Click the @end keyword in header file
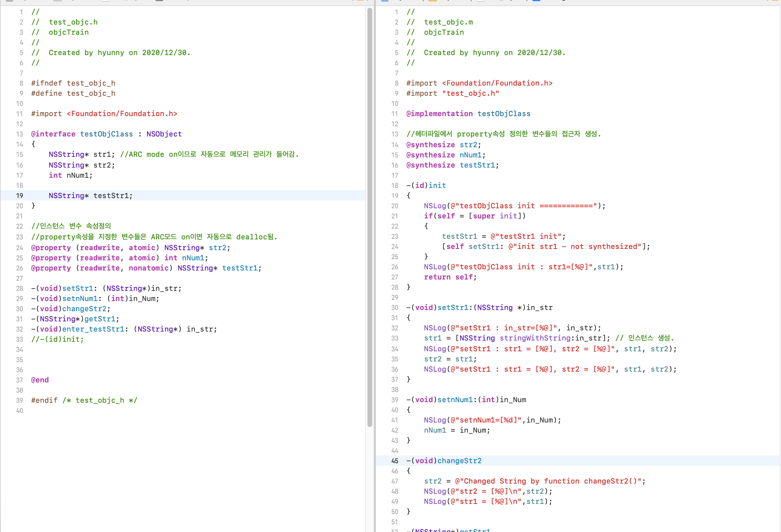The image size is (781, 532). click(x=40, y=380)
